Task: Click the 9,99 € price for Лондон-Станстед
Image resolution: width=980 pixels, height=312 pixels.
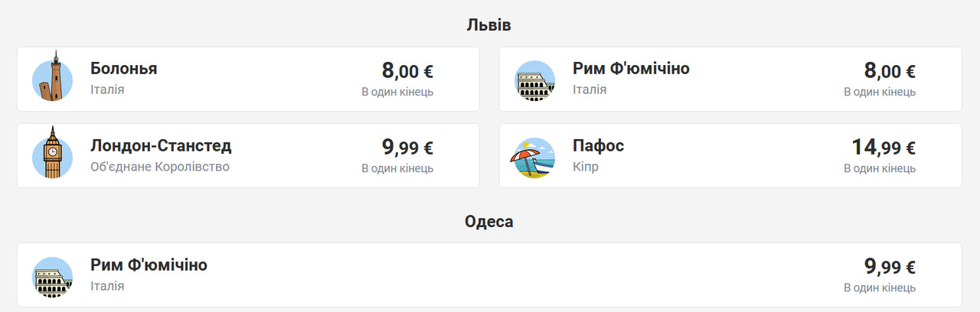Action: (x=407, y=147)
